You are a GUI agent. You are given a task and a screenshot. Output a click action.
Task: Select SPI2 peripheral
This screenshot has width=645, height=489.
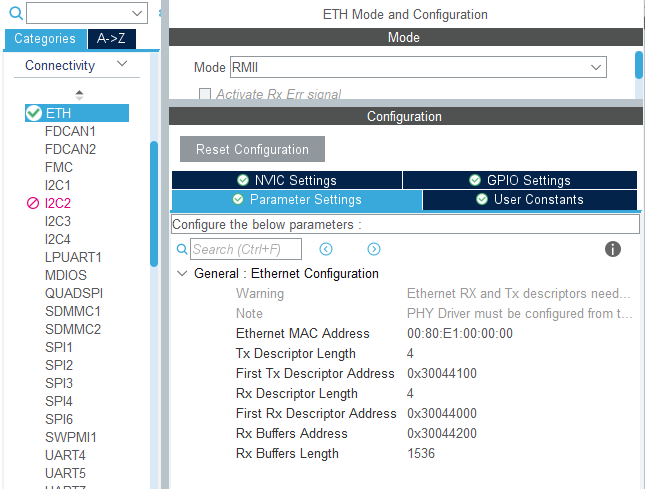[59, 365]
